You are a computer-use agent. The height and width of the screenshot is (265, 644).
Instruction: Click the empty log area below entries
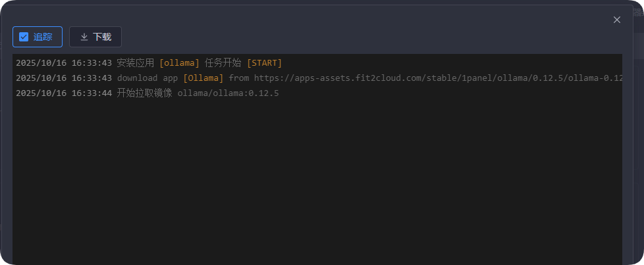pos(316,184)
